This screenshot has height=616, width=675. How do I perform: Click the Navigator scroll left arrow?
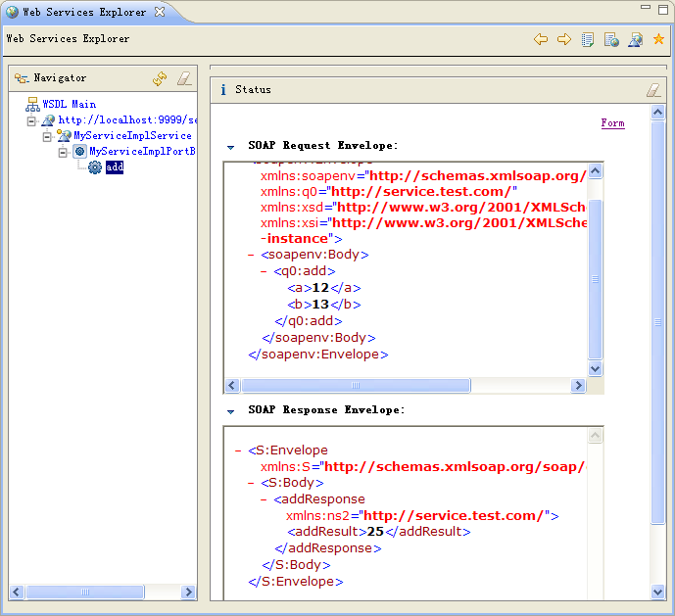pos(17,592)
